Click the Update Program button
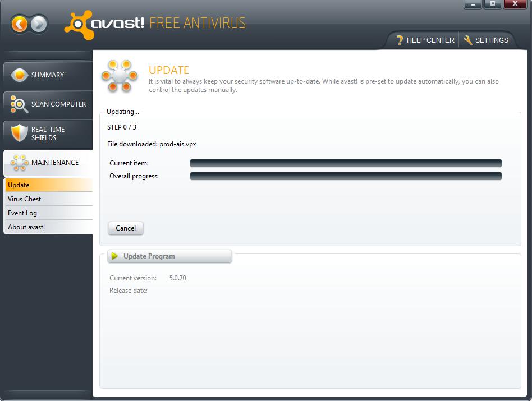The height and width of the screenshot is (401, 532). point(169,256)
